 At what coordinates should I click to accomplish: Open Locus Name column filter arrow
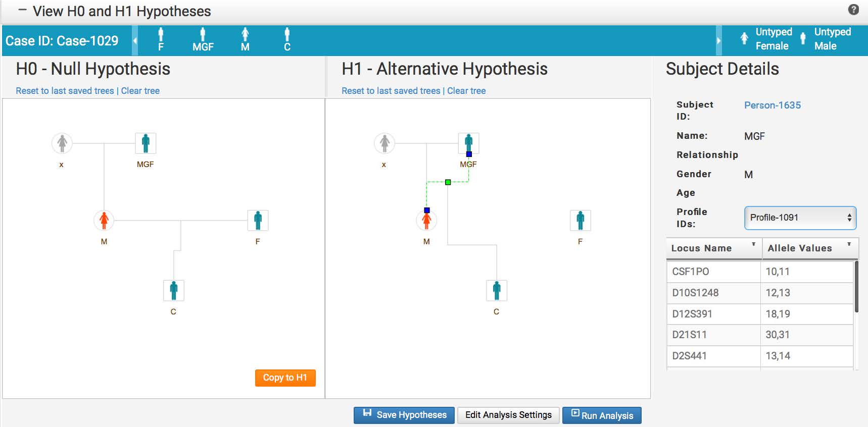click(753, 244)
